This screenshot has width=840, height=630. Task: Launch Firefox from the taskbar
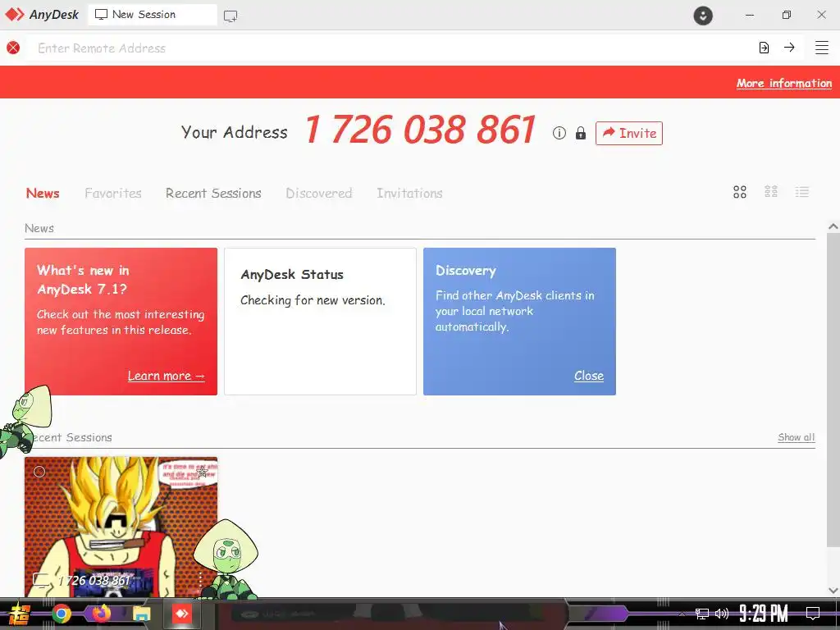tap(101, 613)
